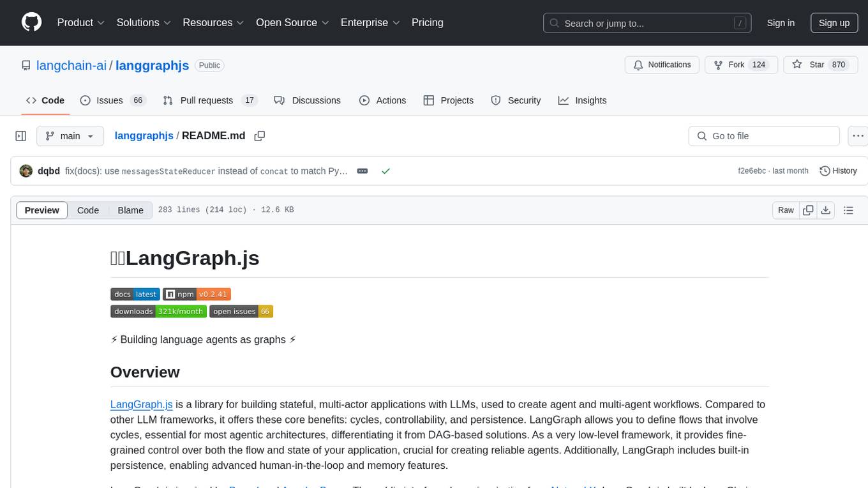Star the repository
The image size is (868, 488).
pyautogui.click(x=820, y=65)
